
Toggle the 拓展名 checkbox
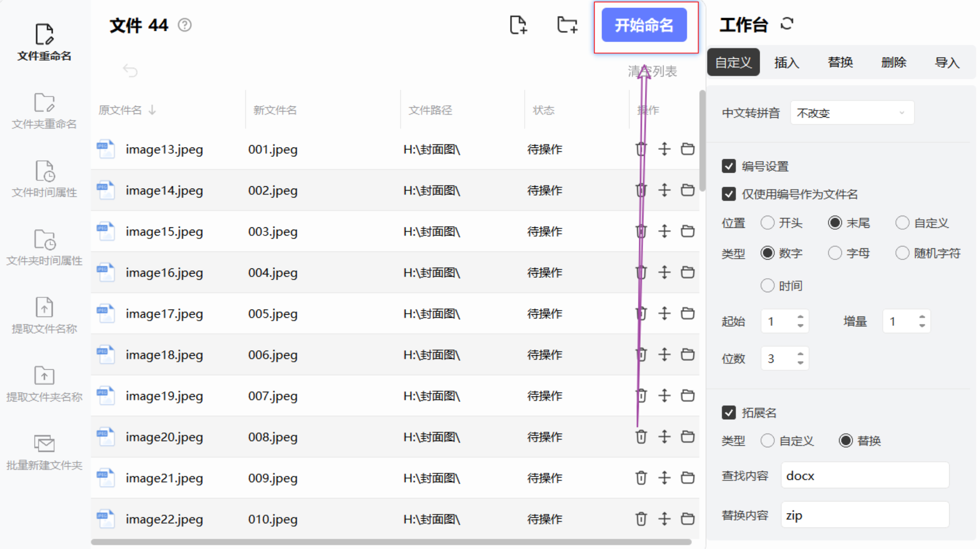pyautogui.click(x=728, y=413)
